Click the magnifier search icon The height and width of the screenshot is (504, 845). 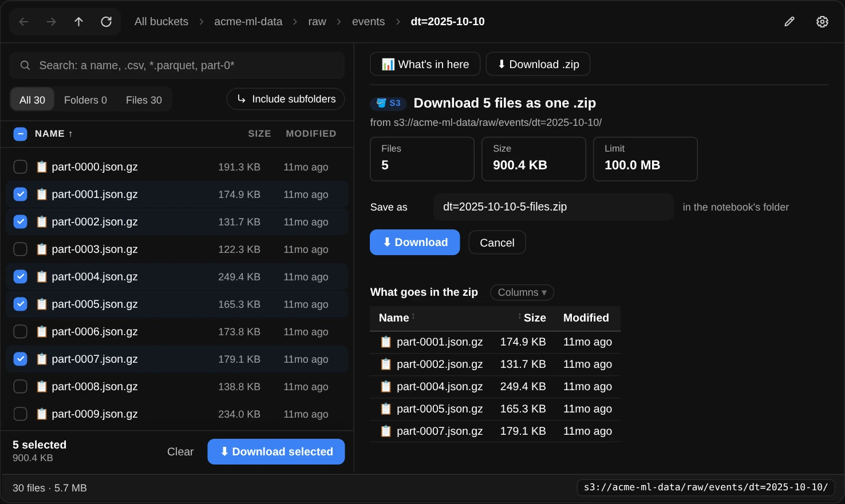tap(25, 66)
